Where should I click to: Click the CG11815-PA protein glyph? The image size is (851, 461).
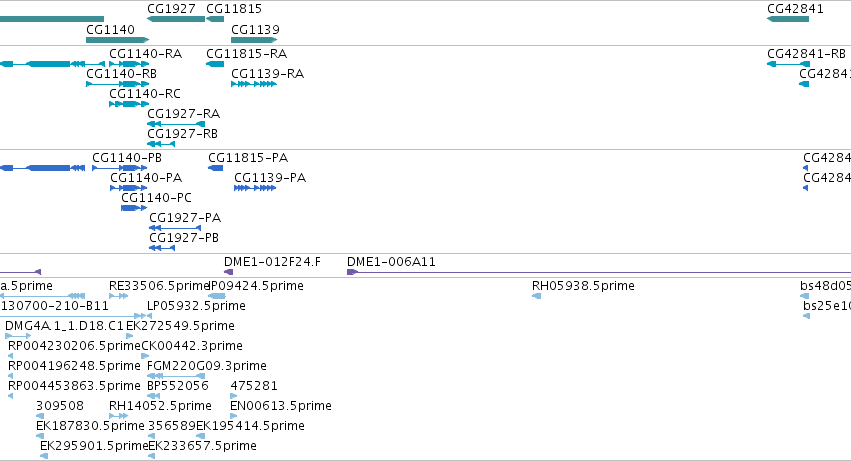tap(215, 168)
